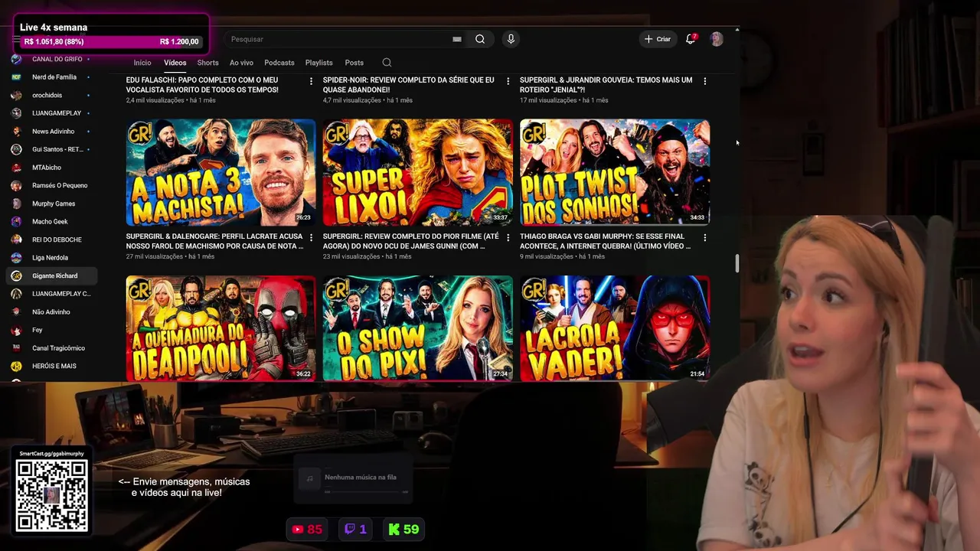Image resolution: width=980 pixels, height=551 pixels.
Task: Click the search magnifier button in YouTube header
Action: pyautogui.click(x=480, y=39)
